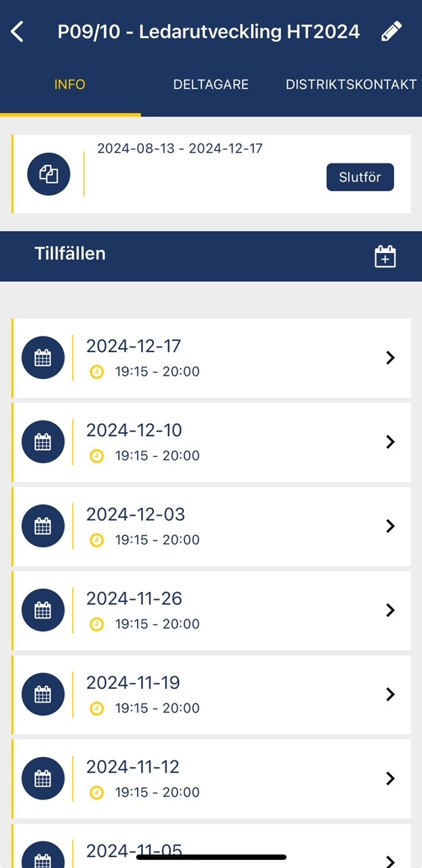This screenshot has width=422, height=868.
Task: Expand the 2024-11-26 occasion chevron
Action: (x=390, y=610)
